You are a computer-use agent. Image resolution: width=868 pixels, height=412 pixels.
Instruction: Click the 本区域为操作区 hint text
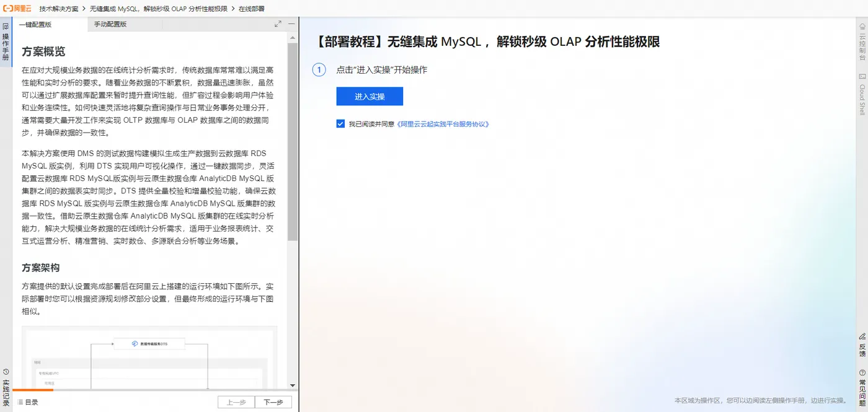click(760, 400)
